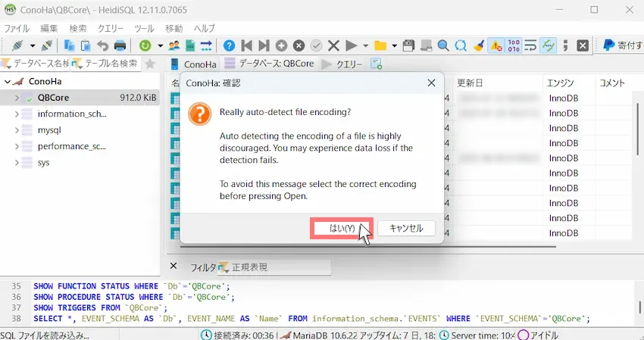Click the post changes checkmark icon
This screenshot has width=644, height=340.
coord(316,45)
